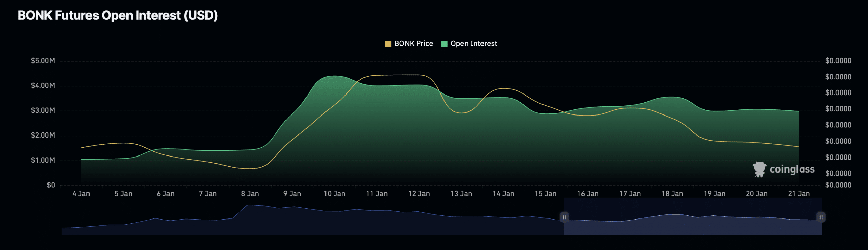
Task: Click the 17 Jan date label
Action: 630,194
